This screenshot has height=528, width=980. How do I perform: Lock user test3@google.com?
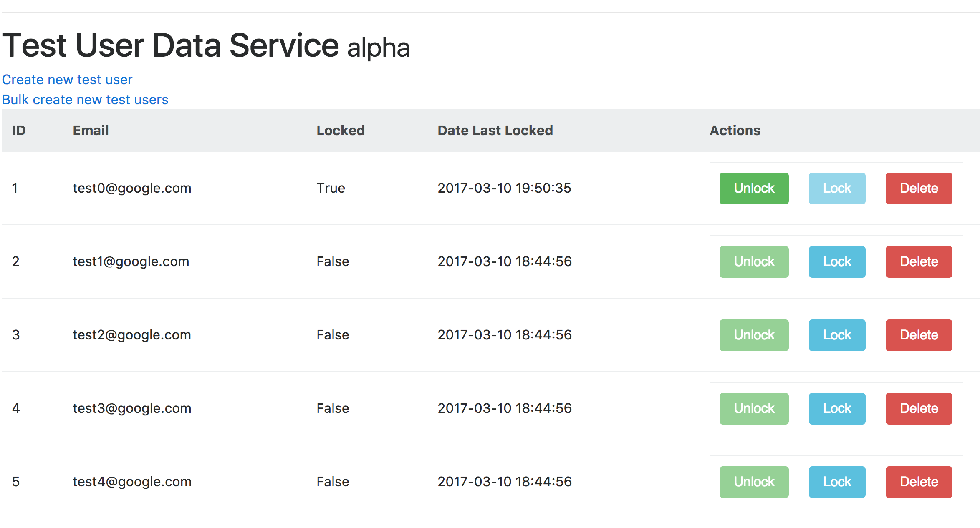tap(837, 409)
